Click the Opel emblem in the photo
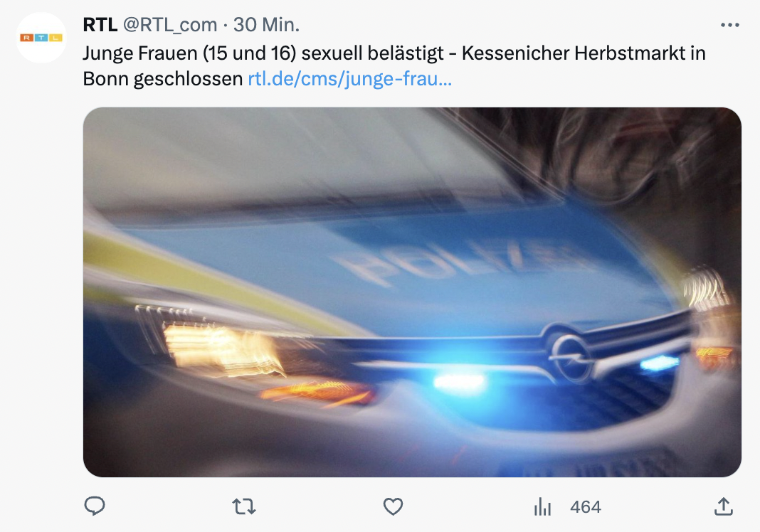The width and height of the screenshot is (760, 532). coord(571,356)
